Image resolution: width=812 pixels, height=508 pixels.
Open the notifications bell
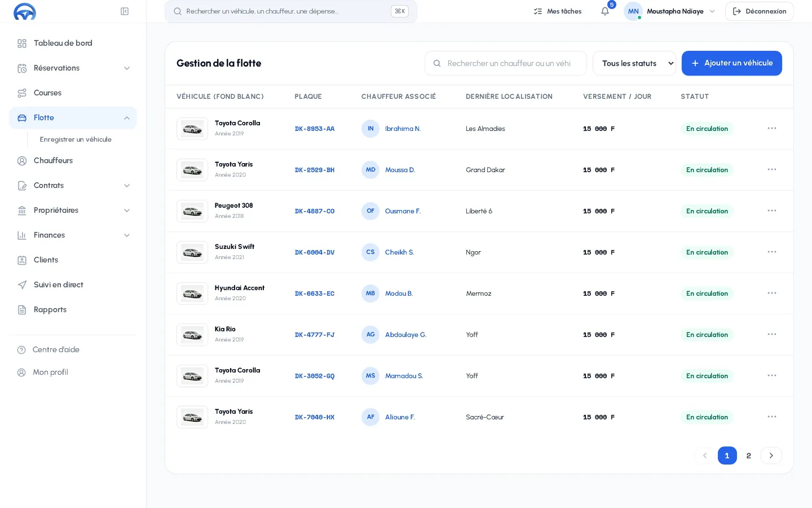[605, 11]
